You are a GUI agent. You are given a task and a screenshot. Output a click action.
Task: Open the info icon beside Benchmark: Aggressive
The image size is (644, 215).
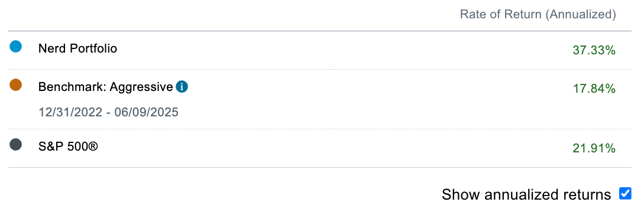pos(182,87)
